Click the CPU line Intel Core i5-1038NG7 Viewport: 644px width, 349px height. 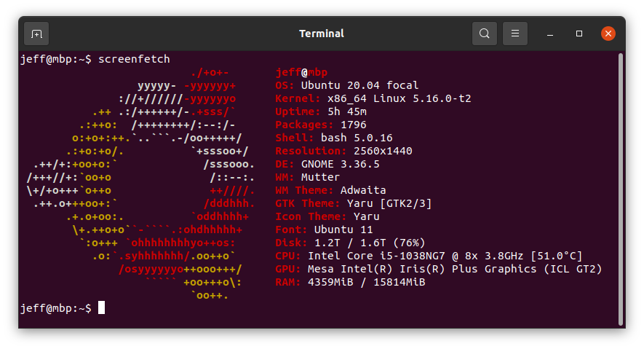[429, 256]
